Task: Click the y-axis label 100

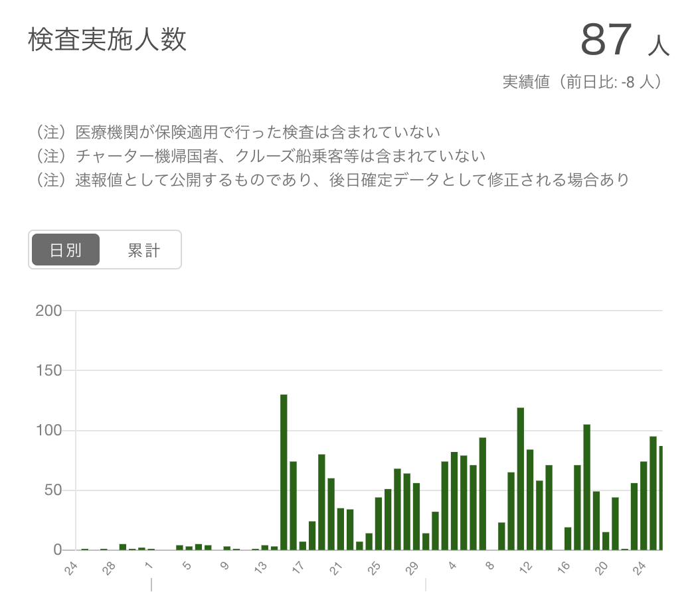Action: pos(48,430)
